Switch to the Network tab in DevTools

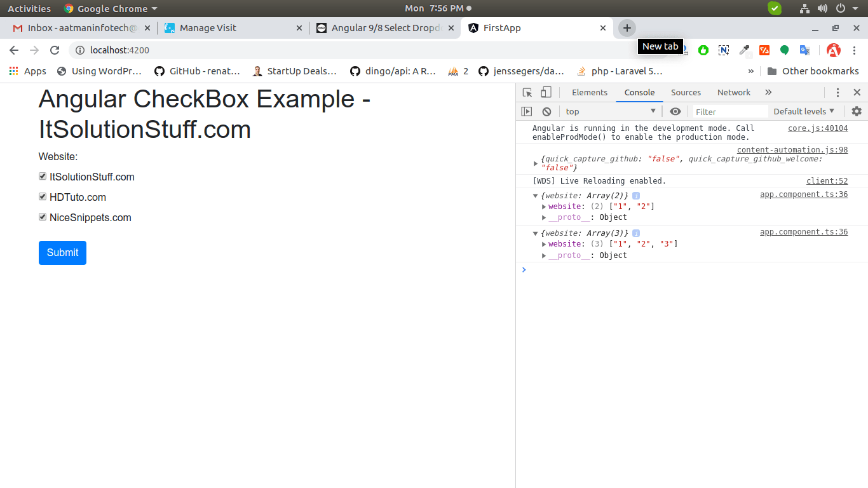coord(733,92)
